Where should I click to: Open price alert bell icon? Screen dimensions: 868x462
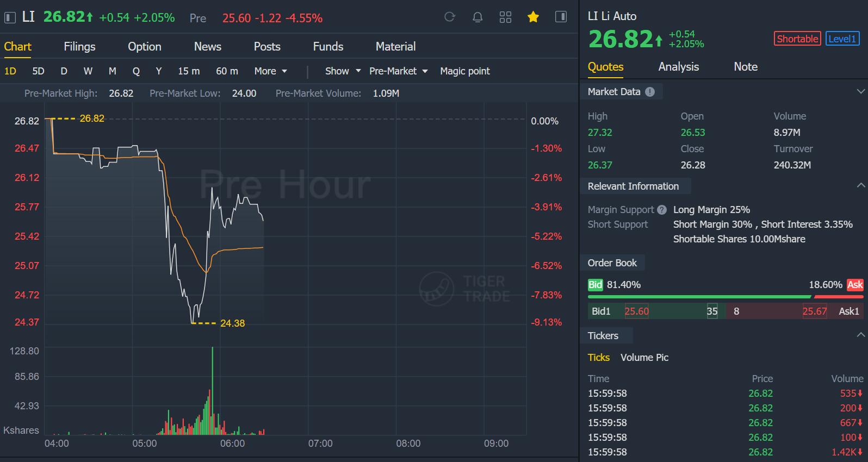pyautogui.click(x=478, y=17)
